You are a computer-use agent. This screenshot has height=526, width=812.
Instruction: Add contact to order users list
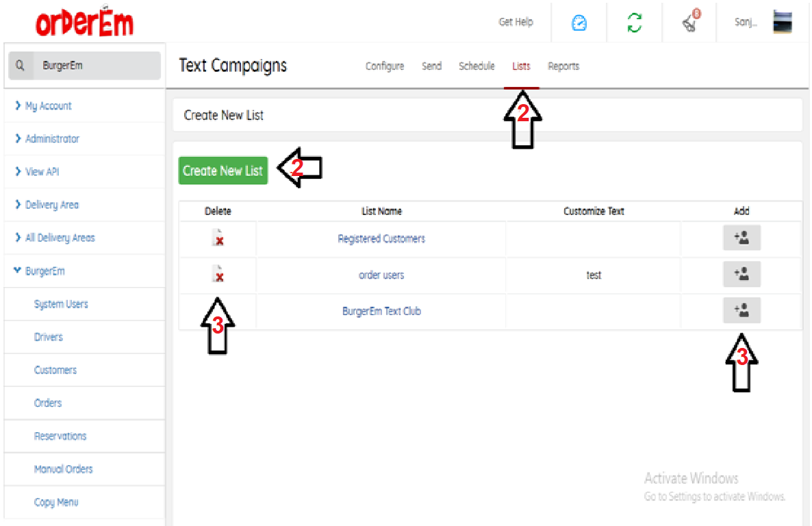(741, 275)
